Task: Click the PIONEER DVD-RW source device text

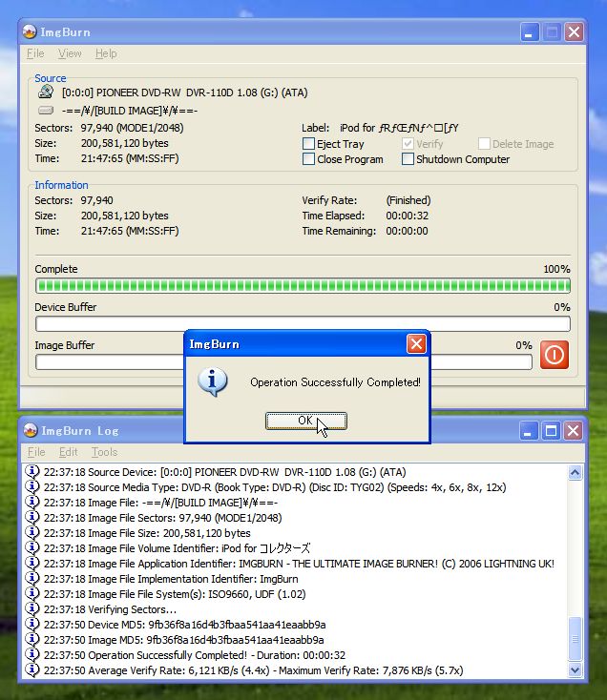Action: pyautogui.click(x=184, y=93)
